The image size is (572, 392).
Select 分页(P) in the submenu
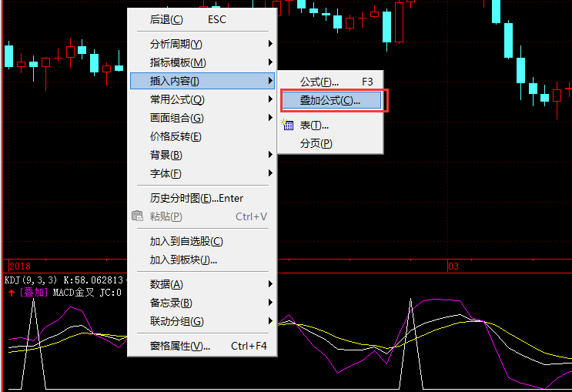[x=330, y=143]
